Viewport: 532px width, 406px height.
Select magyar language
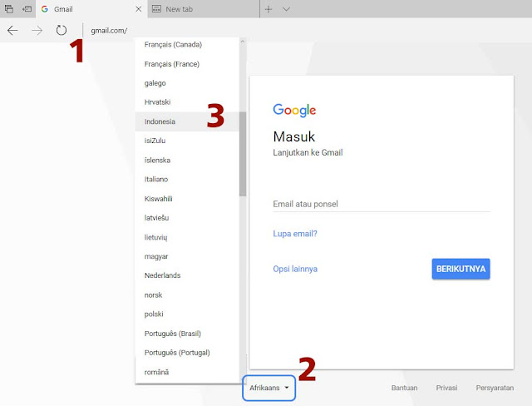click(187, 256)
